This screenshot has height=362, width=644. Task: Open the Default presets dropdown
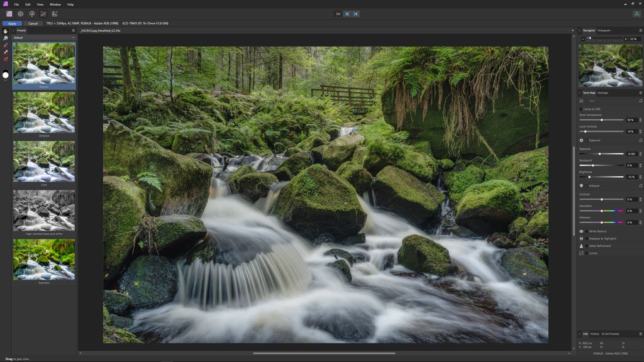coord(44,38)
